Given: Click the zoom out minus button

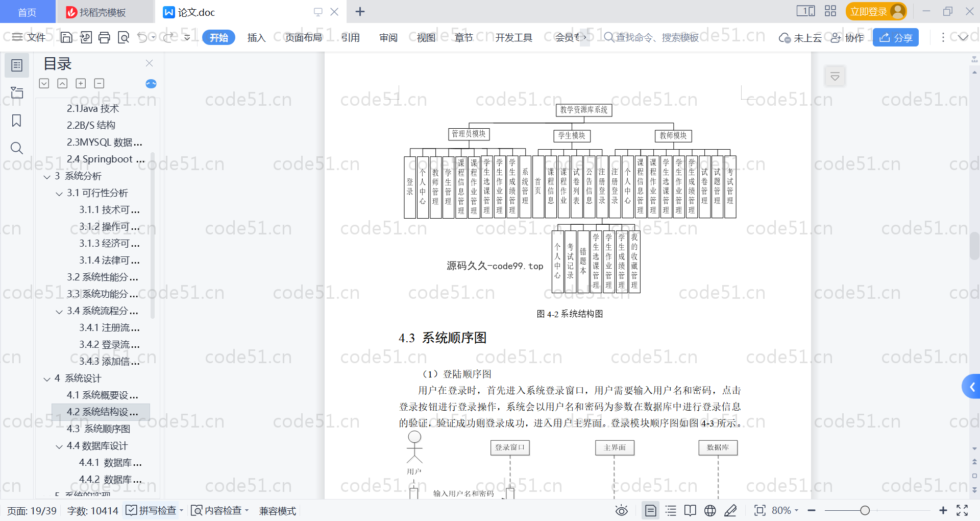Looking at the screenshot, I should (812, 510).
